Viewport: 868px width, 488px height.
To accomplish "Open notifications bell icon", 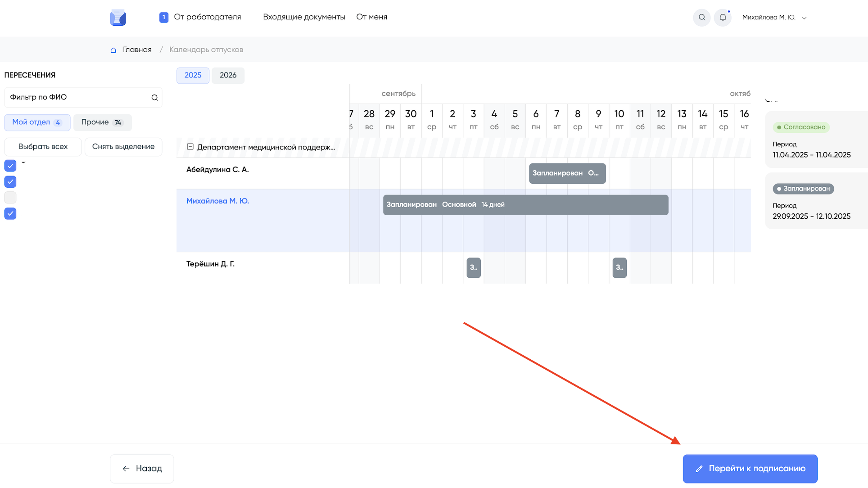I will [723, 18].
